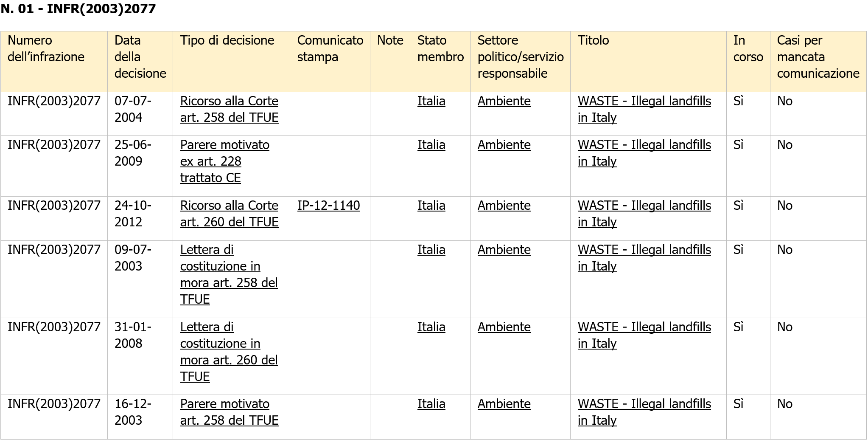Image resolution: width=868 pixels, height=440 pixels.
Task: Select the "Stato membro" column header
Action: [440, 48]
